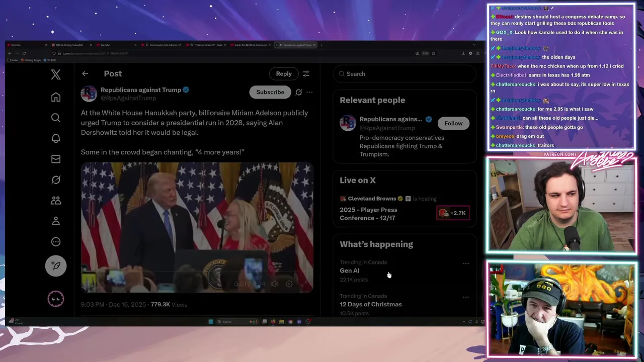The image size is (644, 362).
Task: Open account avatar menu in sidebar
Action: (x=56, y=299)
